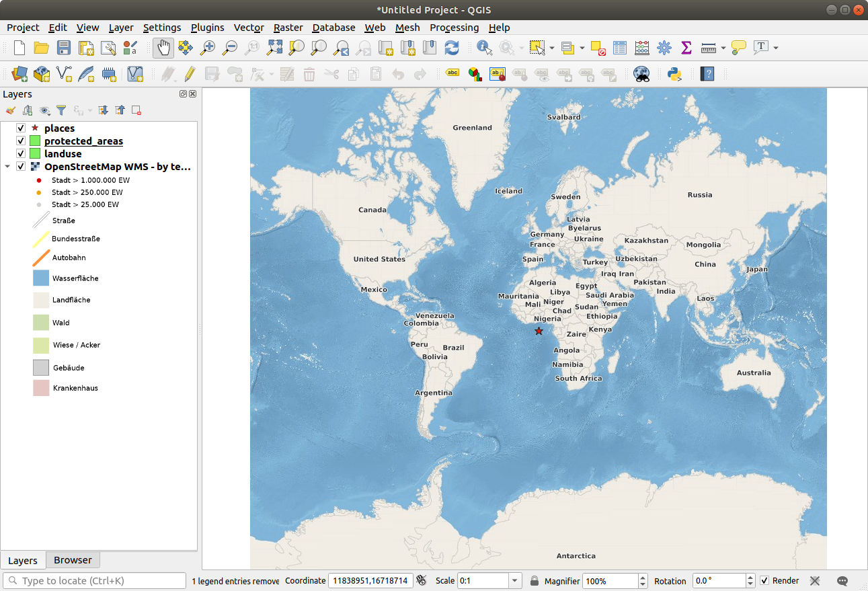Screen dimensions: 868x591
Task: Click the Zoom In magnifier tool
Action: point(208,48)
